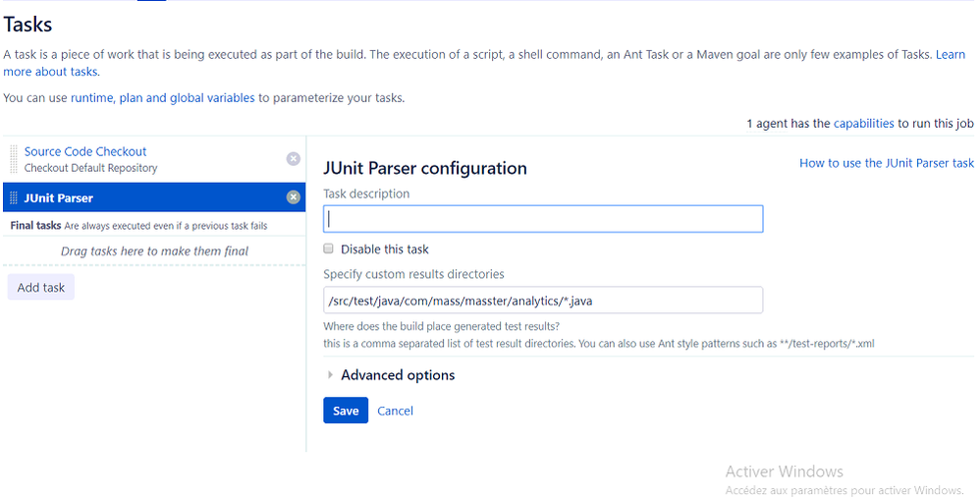Focus the Task description field

point(543,219)
